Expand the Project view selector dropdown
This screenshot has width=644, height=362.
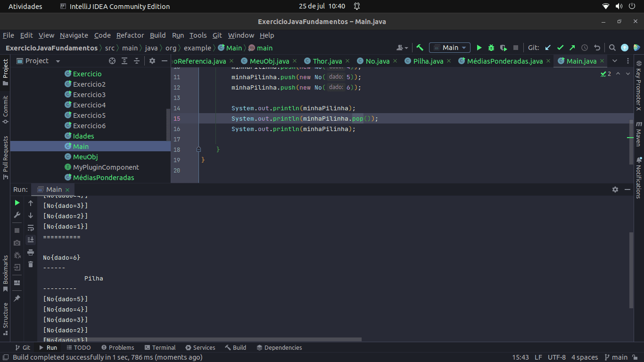(x=58, y=61)
